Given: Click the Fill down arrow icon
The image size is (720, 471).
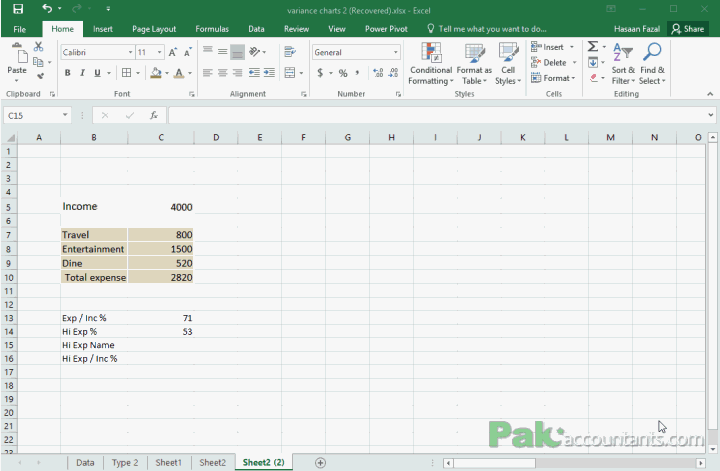Looking at the screenshot, I should click(x=593, y=62).
